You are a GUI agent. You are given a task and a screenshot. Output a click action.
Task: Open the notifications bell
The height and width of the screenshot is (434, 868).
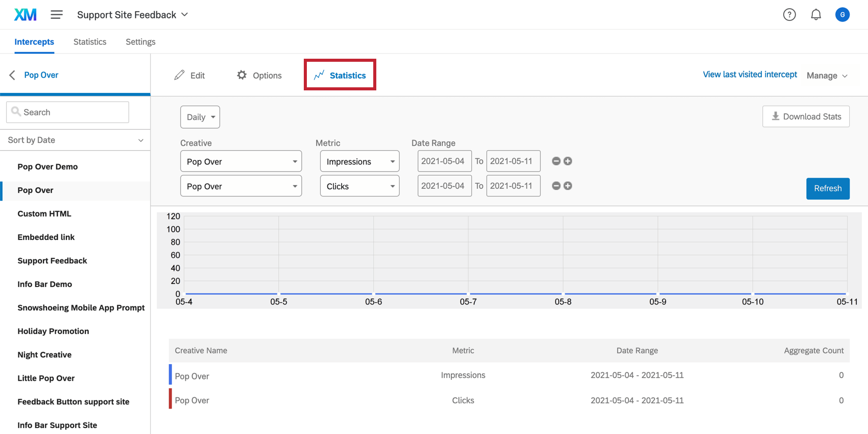coord(816,15)
